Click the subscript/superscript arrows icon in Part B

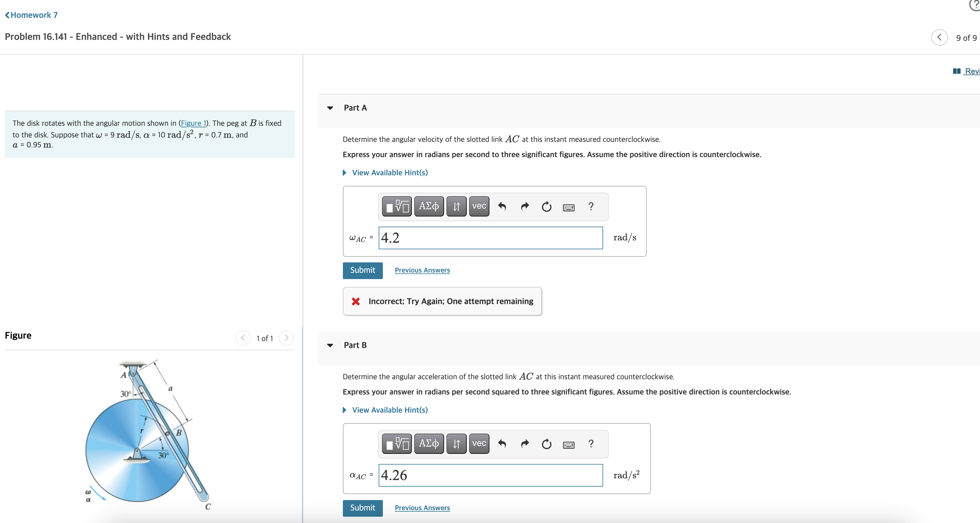(x=456, y=444)
